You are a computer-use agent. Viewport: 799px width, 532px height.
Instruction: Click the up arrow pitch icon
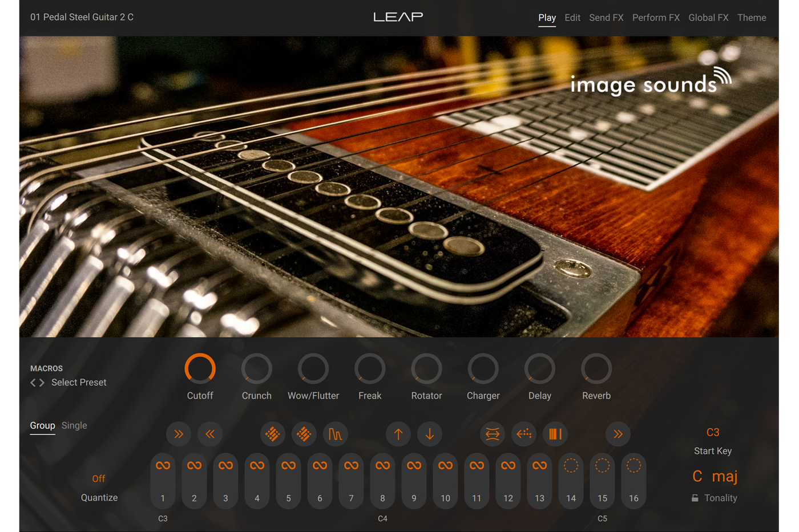click(398, 434)
